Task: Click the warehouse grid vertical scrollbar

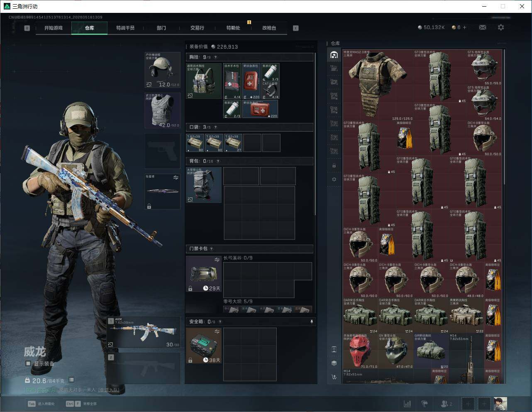Action: tap(504, 116)
